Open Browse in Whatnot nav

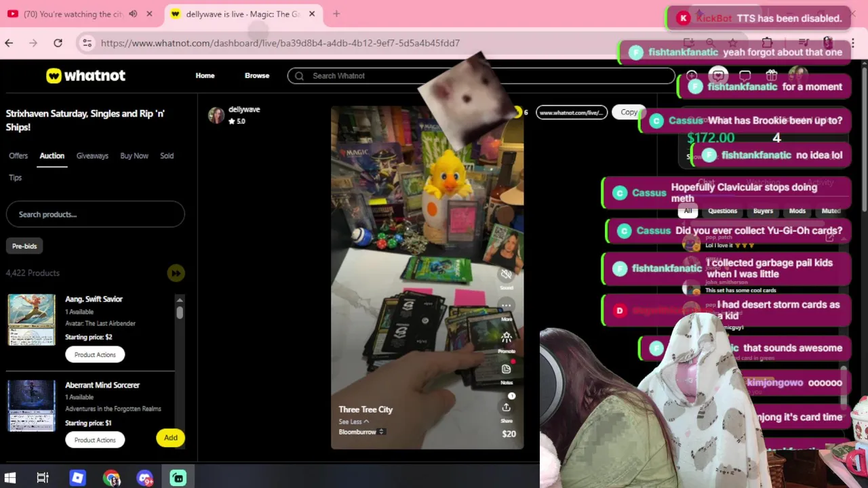pos(257,76)
